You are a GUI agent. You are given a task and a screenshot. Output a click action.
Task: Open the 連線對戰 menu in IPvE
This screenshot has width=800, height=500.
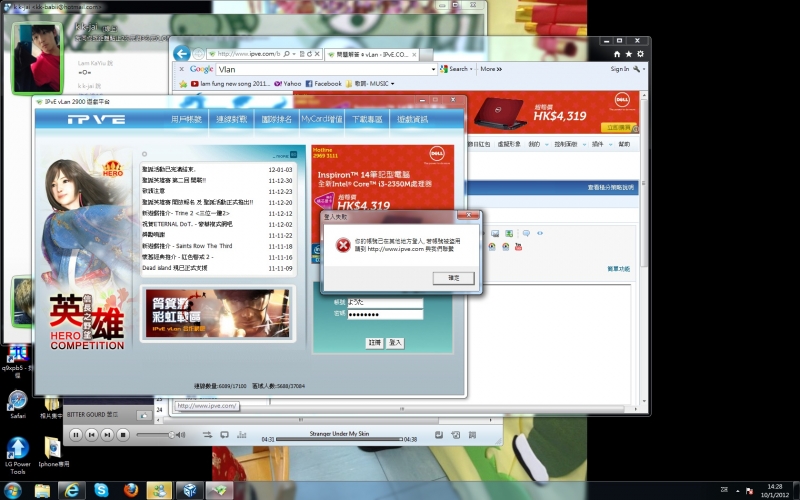pos(232,119)
